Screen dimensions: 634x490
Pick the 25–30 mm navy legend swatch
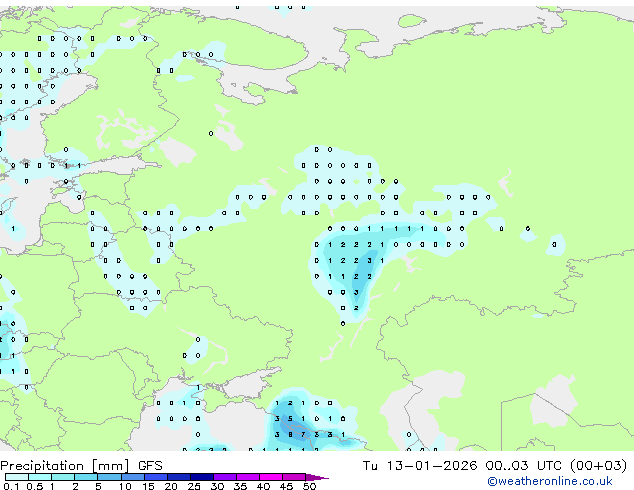[201, 477]
